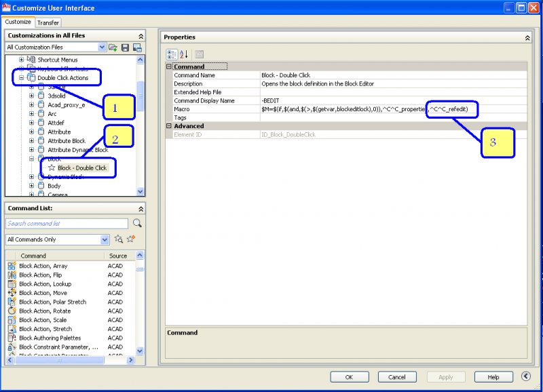Click the mouse icon next to 3dsolid

pos(41,96)
